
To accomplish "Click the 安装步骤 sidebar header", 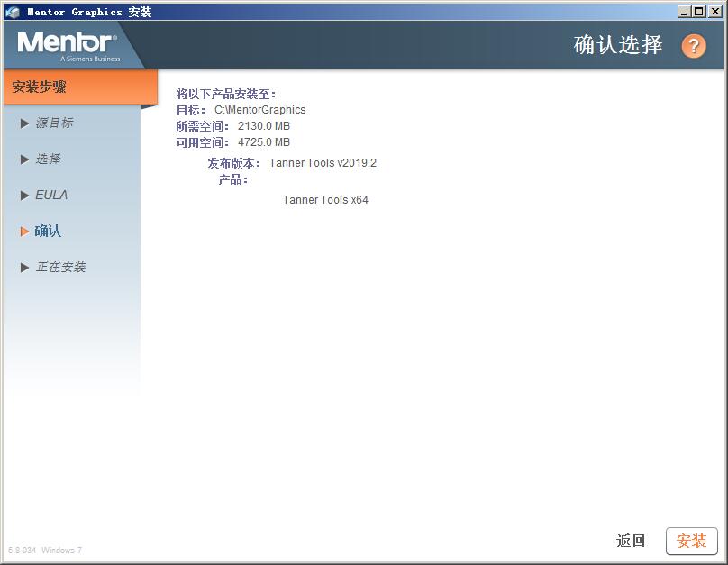I will coord(80,87).
